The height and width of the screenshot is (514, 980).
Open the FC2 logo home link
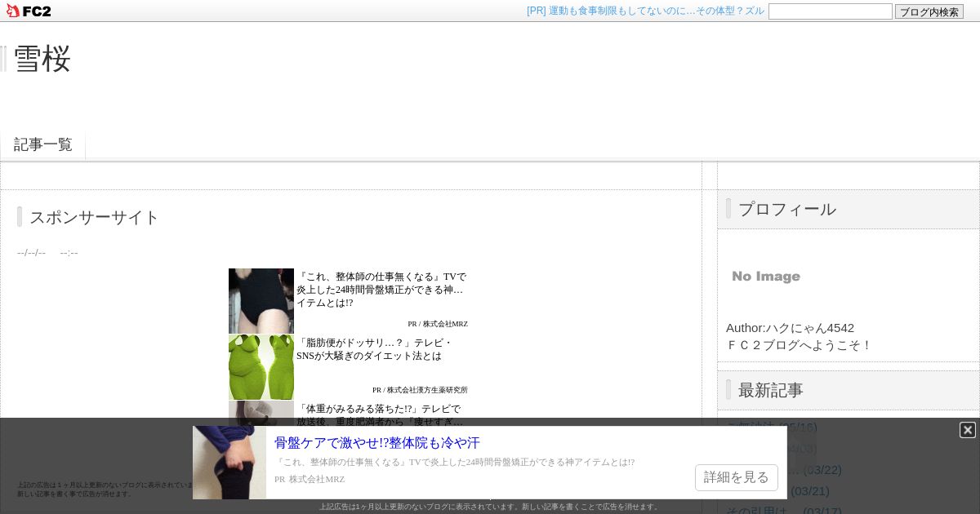tap(29, 11)
